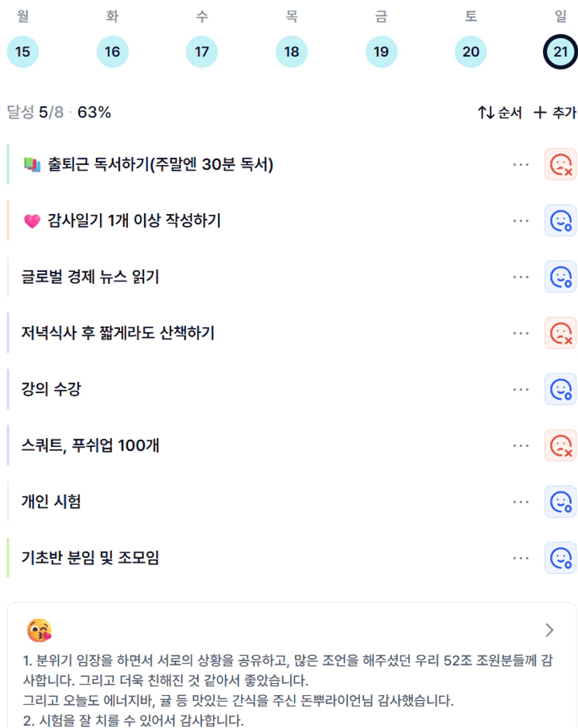Select Monday the 15th in week bar
578x728 pixels.
(x=23, y=52)
